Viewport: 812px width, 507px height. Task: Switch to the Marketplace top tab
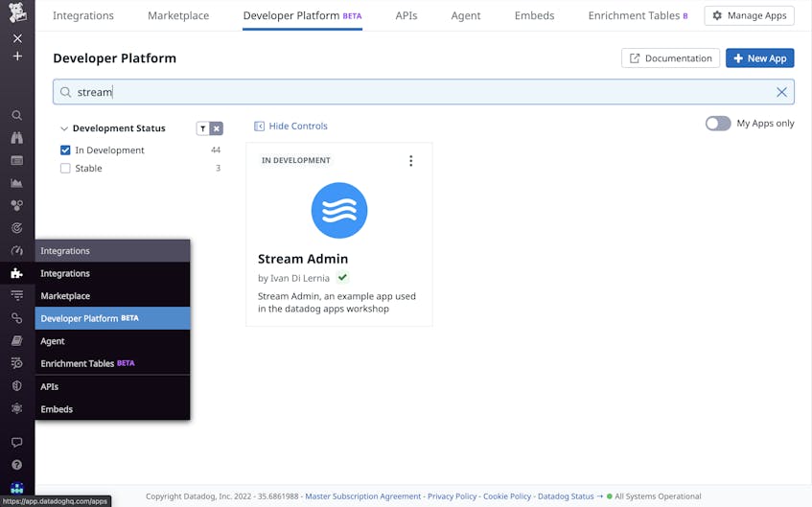pyautogui.click(x=178, y=15)
